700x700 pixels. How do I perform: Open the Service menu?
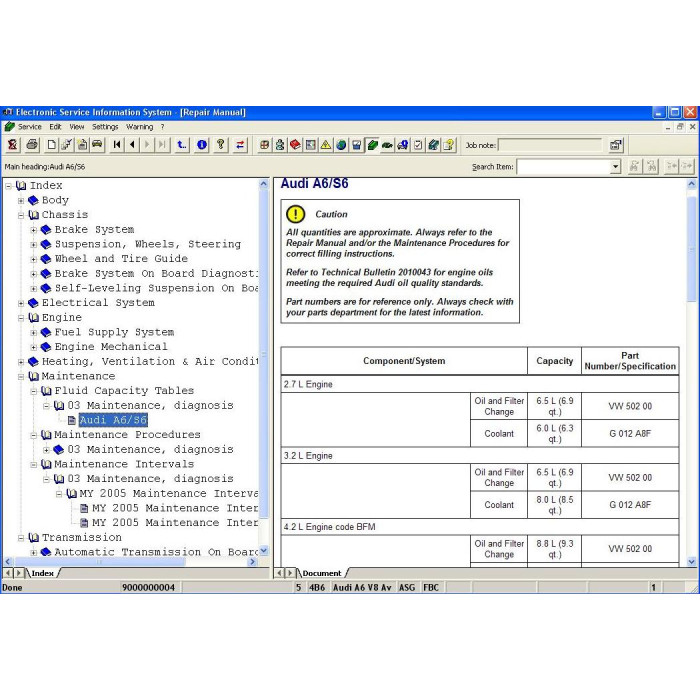29,127
